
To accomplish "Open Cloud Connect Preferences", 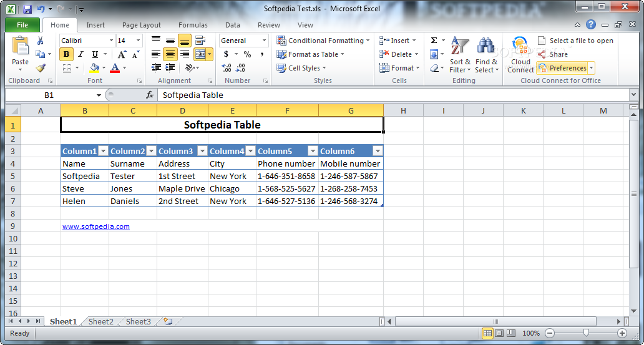I will point(563,68).
